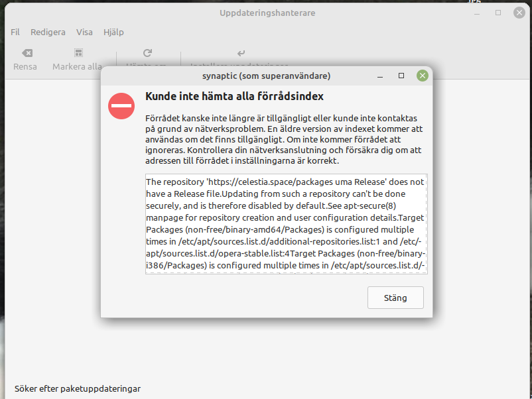Open the Redigera menu
Image resolution: width=532 pixels, height=399 pixels.
(48, 32)
